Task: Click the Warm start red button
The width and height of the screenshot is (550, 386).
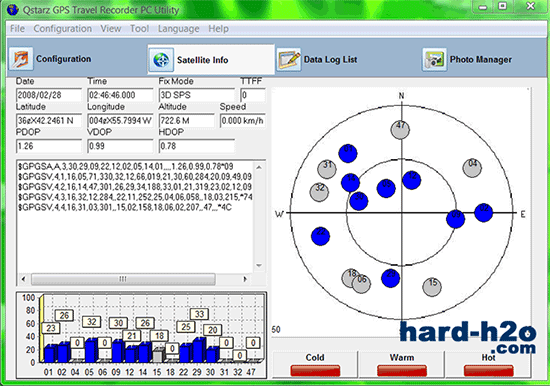Action: point(402,371)
